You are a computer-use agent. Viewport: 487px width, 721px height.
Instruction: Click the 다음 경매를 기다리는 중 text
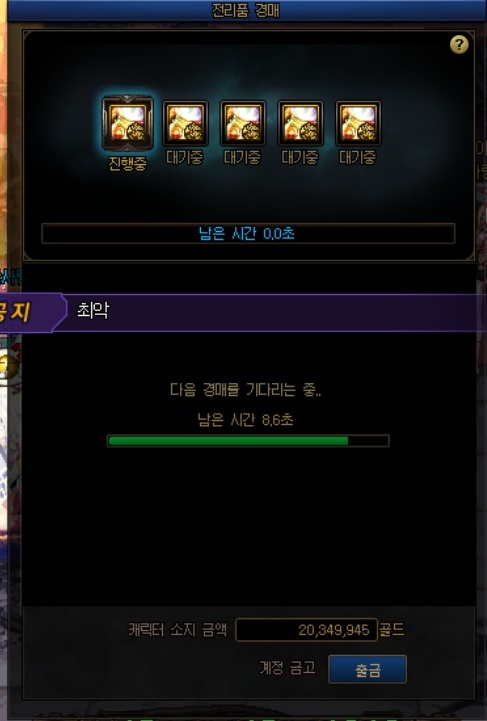click(246, 390)
